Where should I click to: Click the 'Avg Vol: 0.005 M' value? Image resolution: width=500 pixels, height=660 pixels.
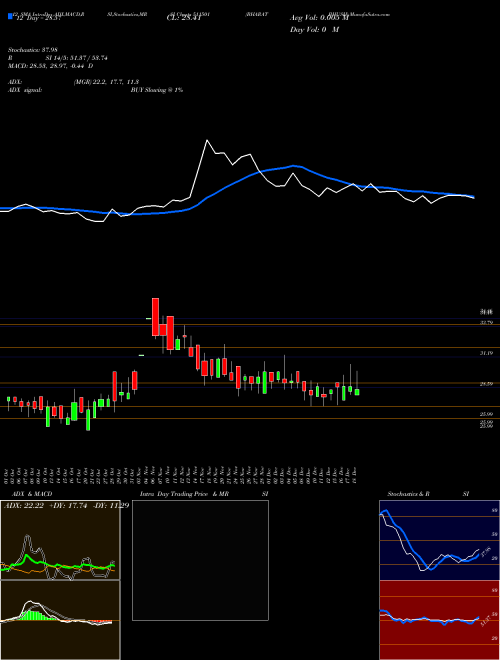coord(319,18)
